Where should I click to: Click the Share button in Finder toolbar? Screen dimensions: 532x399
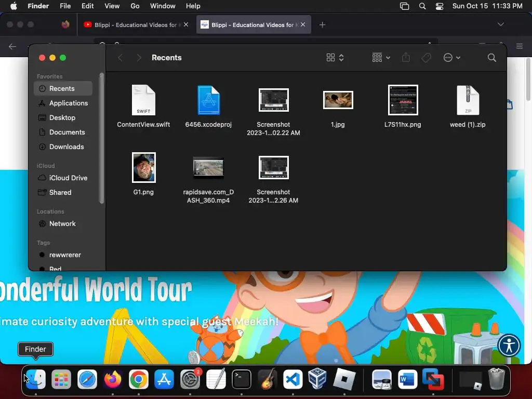point(406,57)
